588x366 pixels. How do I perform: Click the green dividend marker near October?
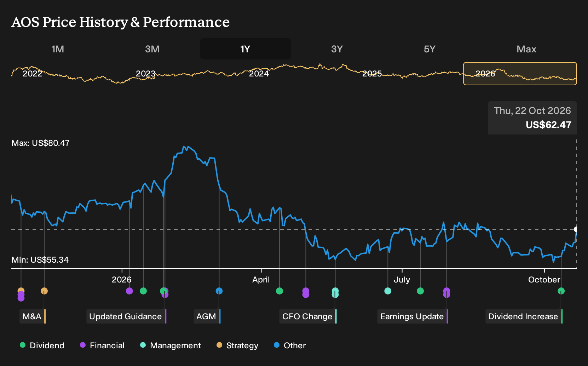(x=561, y=291)
